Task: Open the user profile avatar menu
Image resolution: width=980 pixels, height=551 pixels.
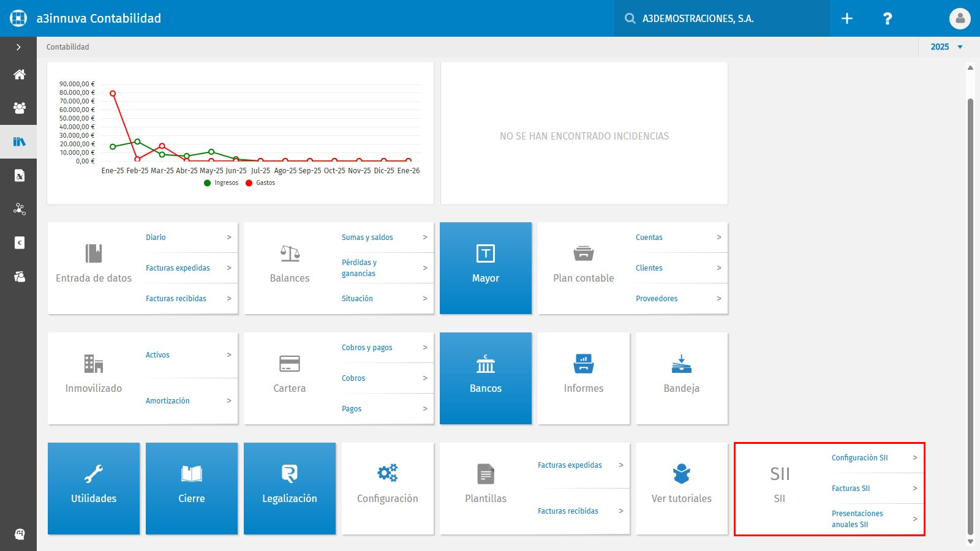Action: tap(960, 18)
